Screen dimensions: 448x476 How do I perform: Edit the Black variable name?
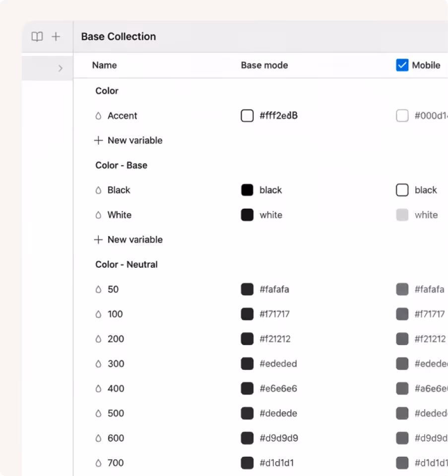tap(119, 190)
